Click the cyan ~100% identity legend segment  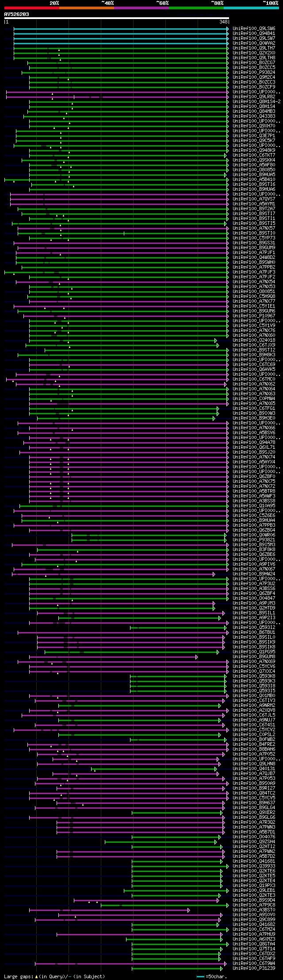tap(251, 8)
